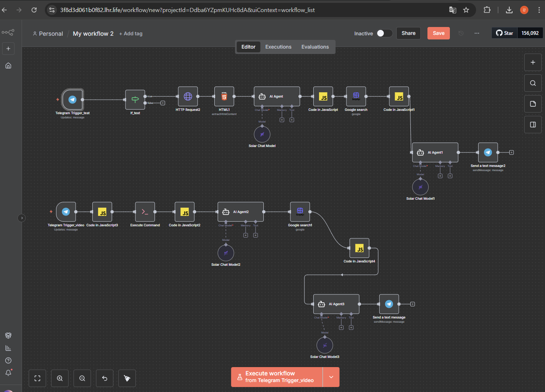This screenshot has height=392, width=545.
Task: Toggle the workflow from Inactive to active
Action: [x=384, y=33]
